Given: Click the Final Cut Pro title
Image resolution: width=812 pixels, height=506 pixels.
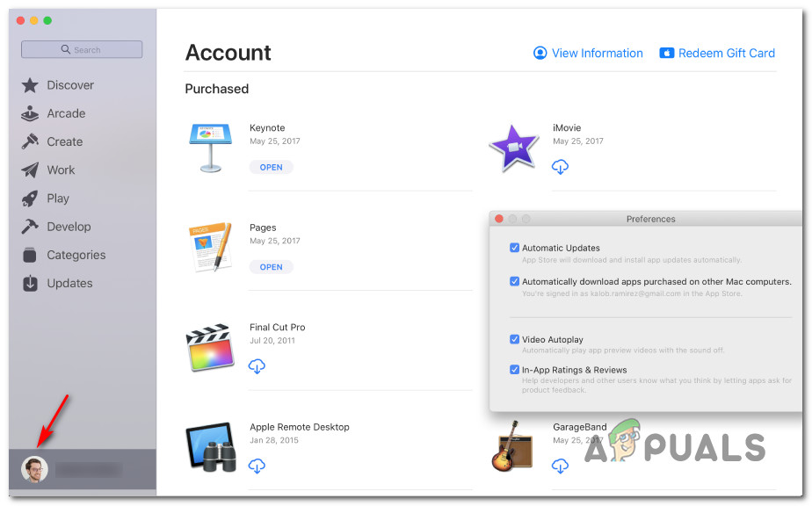Looking at the screenshot, I should point(278,327).
